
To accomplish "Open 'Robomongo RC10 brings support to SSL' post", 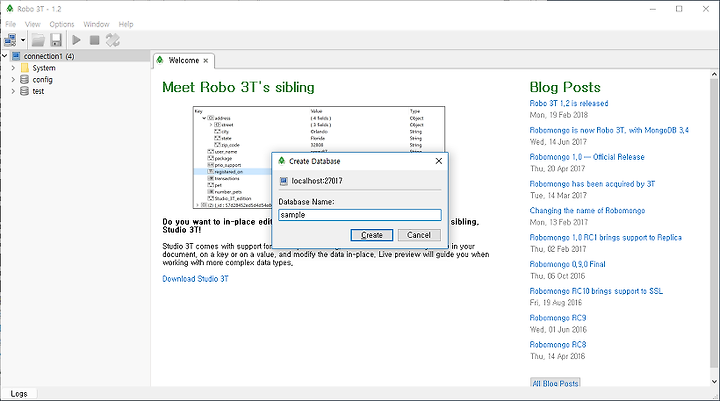I will [596, 291].
